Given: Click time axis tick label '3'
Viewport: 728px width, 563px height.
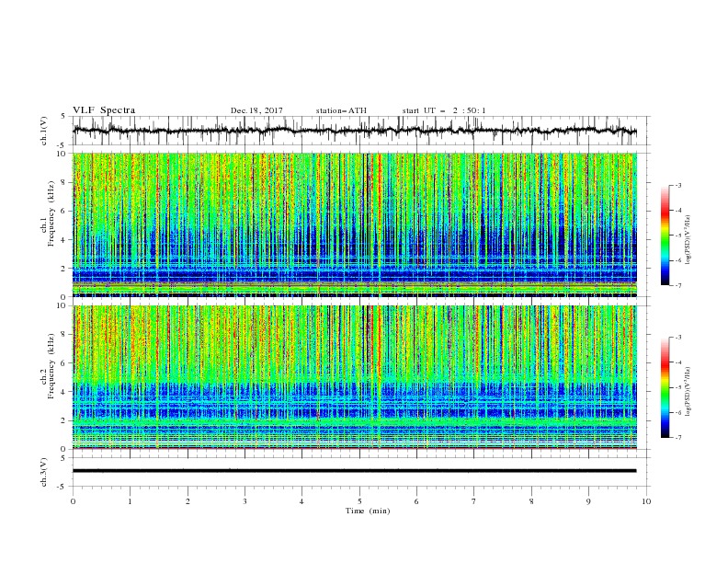Looking at the screenshot, I should click(x=245, y=501).
